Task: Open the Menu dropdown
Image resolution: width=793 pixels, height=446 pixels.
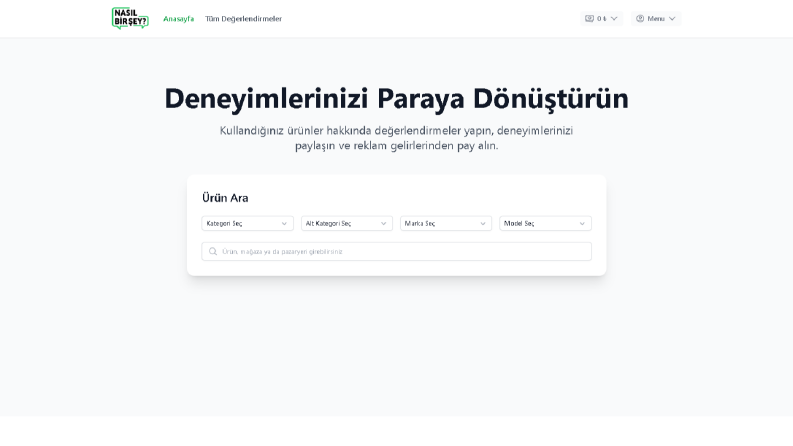Action: [x=656, y=19]
